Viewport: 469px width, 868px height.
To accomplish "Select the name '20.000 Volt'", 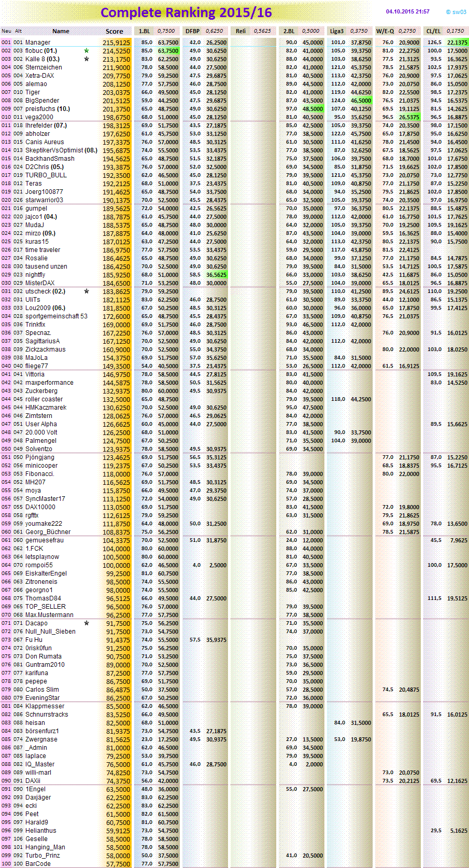I will pos(41,432).
